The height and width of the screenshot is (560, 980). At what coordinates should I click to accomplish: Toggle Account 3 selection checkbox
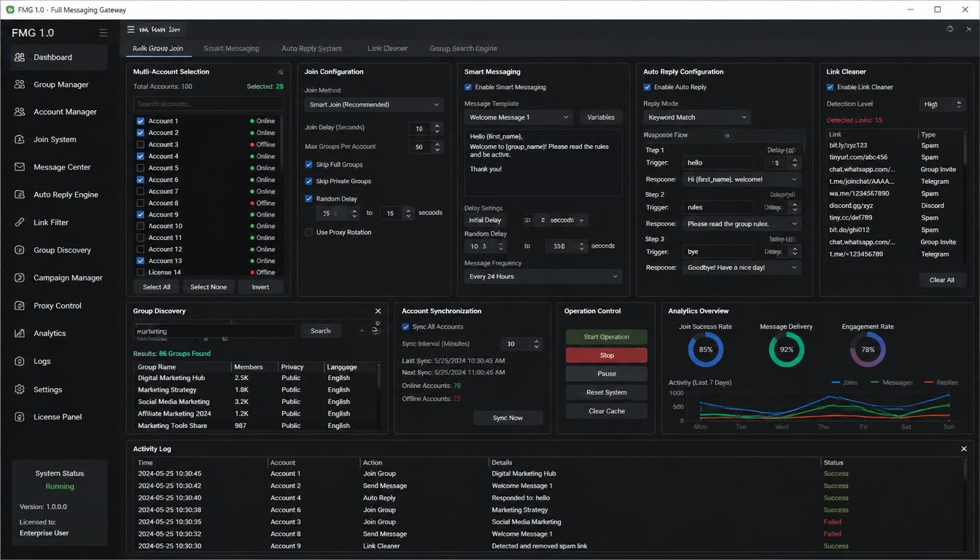point(141,144)
